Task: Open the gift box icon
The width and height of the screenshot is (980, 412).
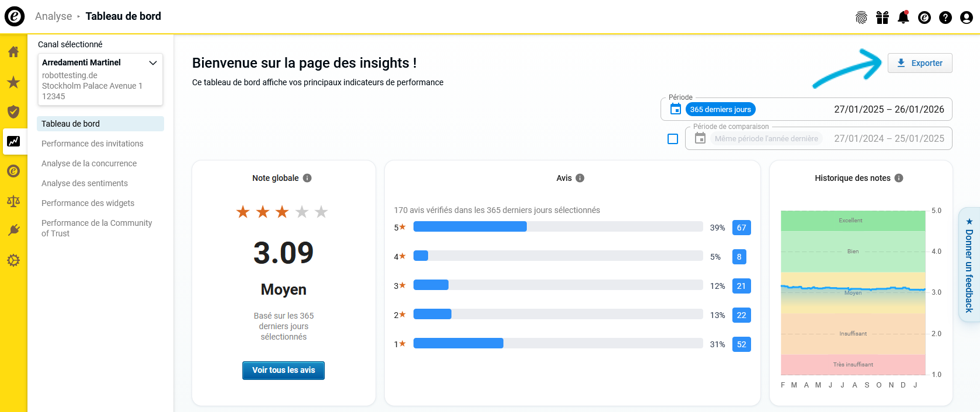Action: click(882, 18)
